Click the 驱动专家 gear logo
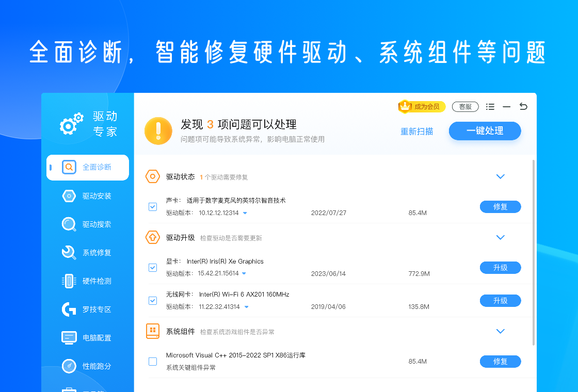The image size is (578, 392). [x=72, y=124]
